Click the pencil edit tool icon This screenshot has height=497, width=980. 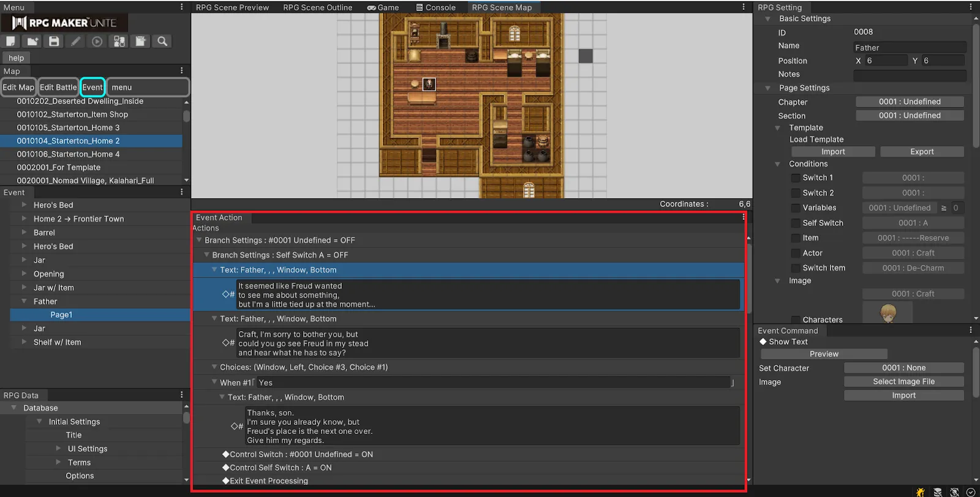pyautogui.click(x=75, y=41)
